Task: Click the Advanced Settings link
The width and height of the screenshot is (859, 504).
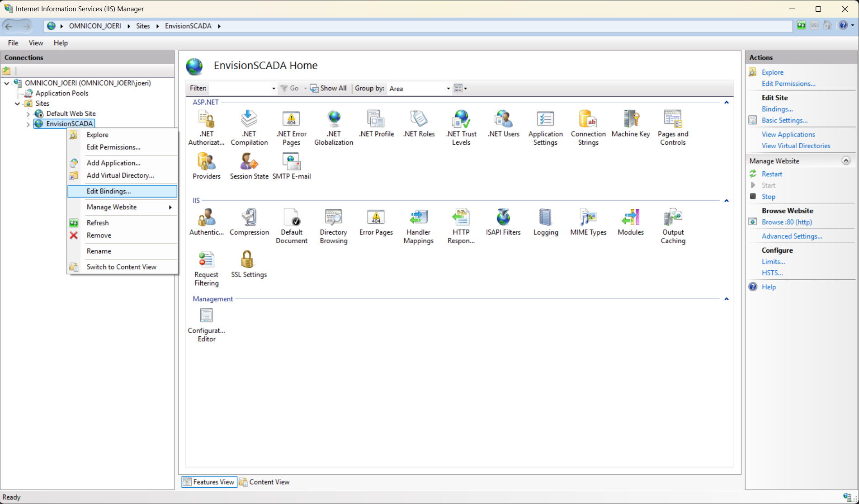Action: (792, 236)
